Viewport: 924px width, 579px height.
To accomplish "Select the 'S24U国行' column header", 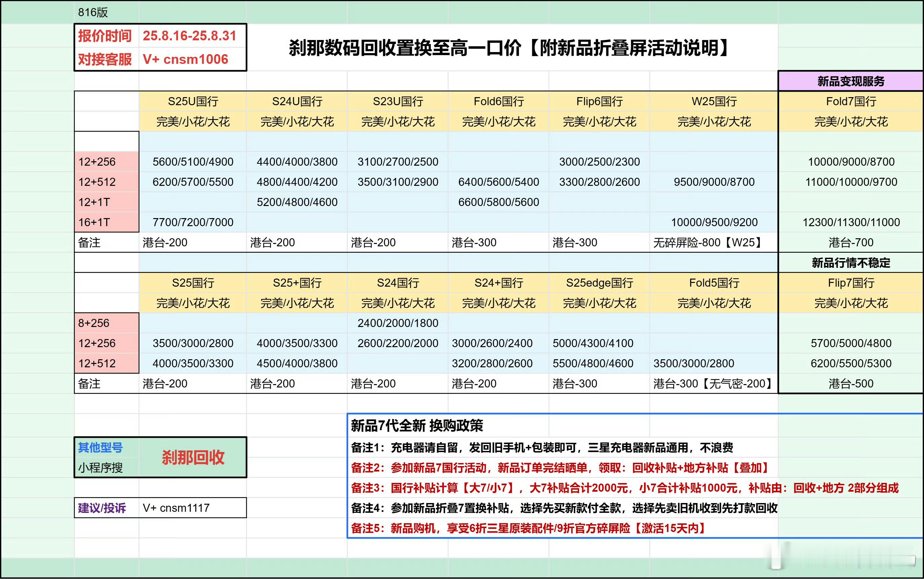I will 297,101.
